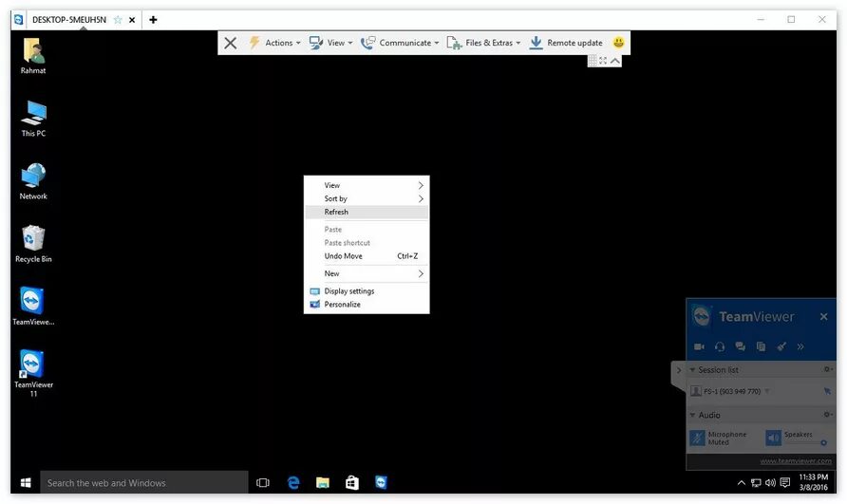Collapse the Audio section

click(x=692, y=415)
